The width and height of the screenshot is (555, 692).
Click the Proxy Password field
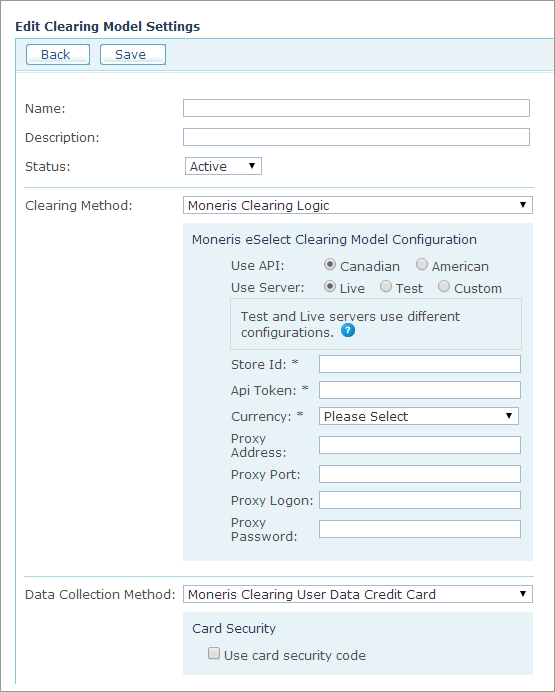(420, 529)
